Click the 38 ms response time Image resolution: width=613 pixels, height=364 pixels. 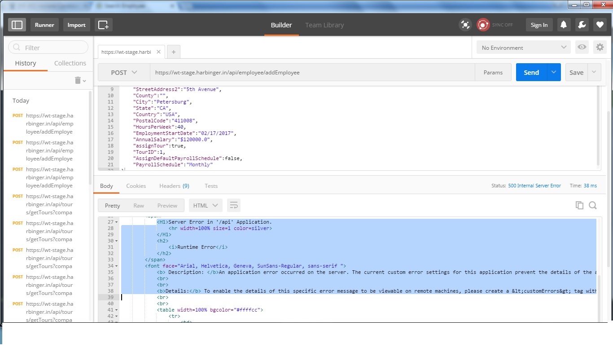click(x=590, y=186)
